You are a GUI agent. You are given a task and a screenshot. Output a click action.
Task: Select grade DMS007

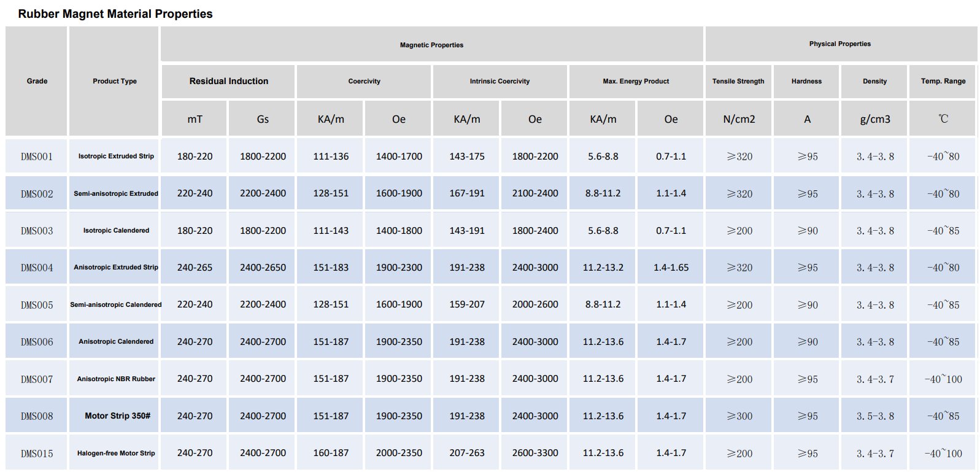point(37,379)
